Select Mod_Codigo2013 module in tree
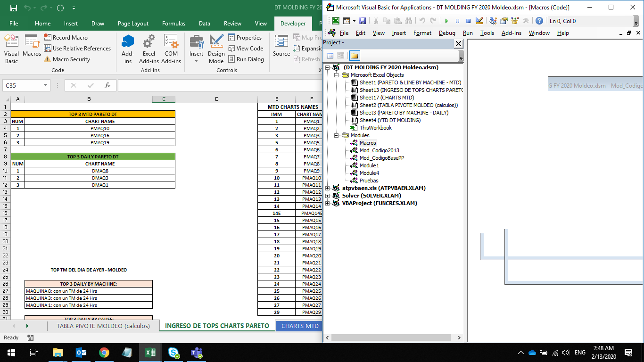This screenshot has width=644, height=362. click(379, 150)
